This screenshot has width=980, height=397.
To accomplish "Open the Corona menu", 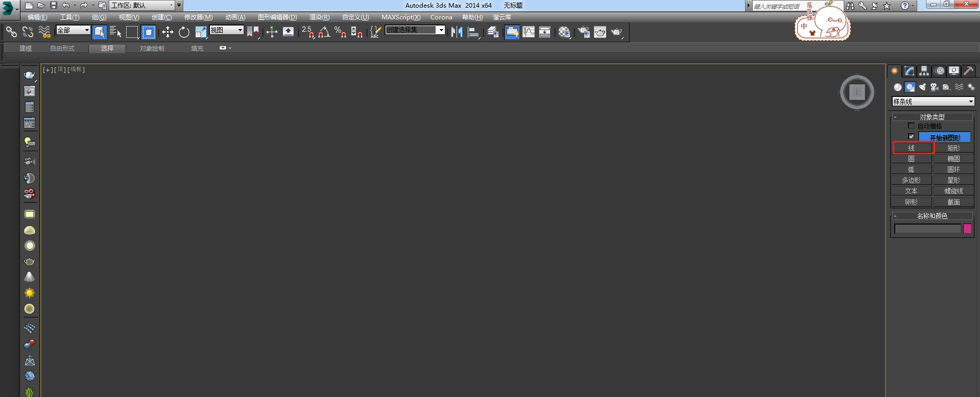I will click(441, 17).
